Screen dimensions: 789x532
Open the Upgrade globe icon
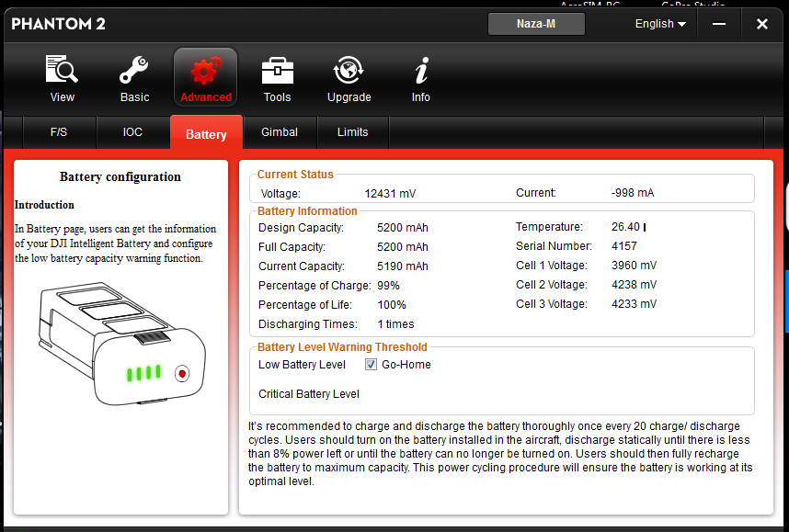tap(349, 70)
